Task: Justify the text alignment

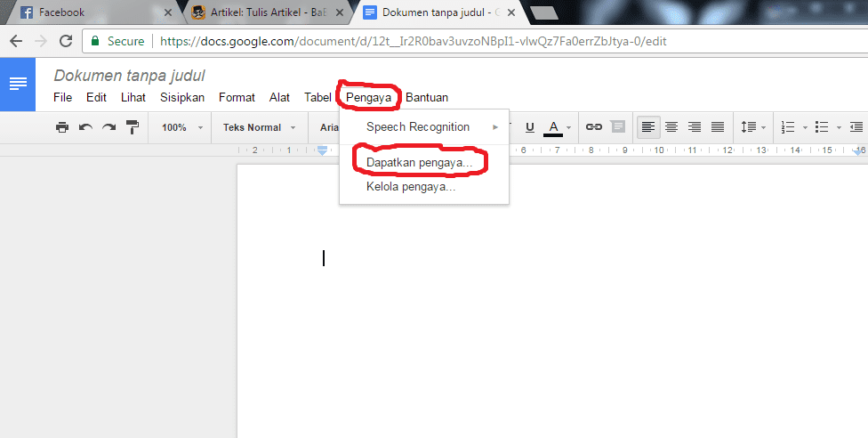Action: (718, 127)
